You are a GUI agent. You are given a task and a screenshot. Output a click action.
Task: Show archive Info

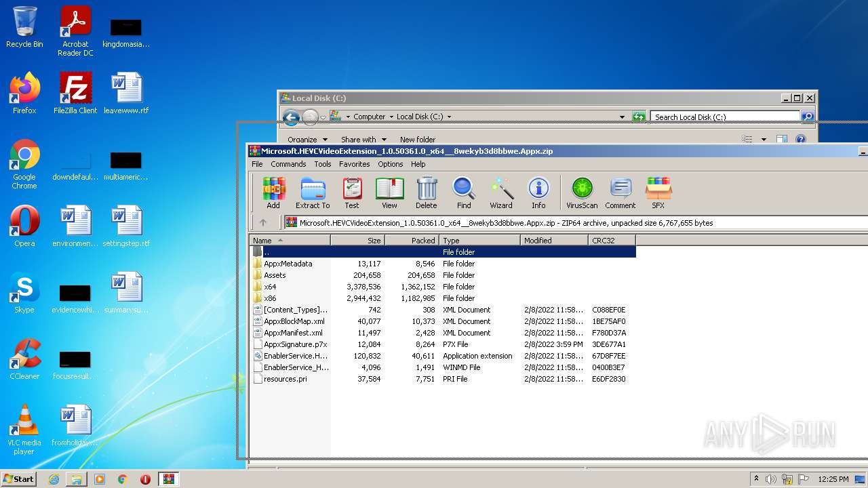point(538,193)
